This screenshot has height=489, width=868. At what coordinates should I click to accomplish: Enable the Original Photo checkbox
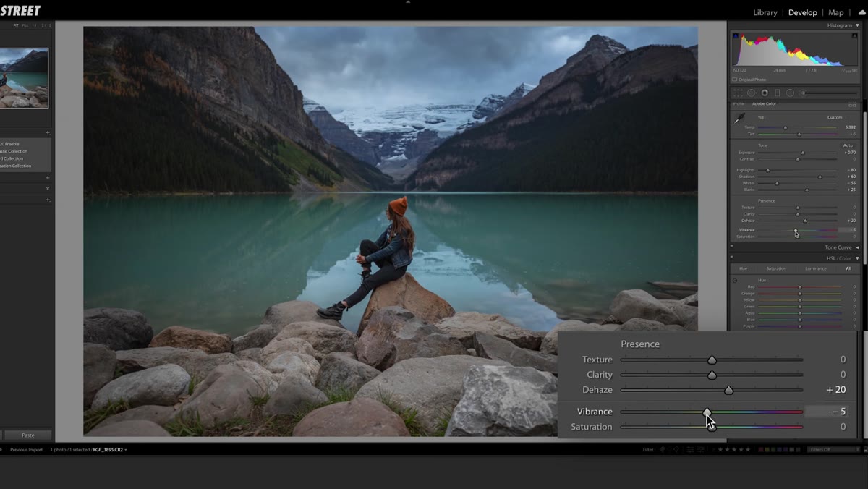pos(735,80)
